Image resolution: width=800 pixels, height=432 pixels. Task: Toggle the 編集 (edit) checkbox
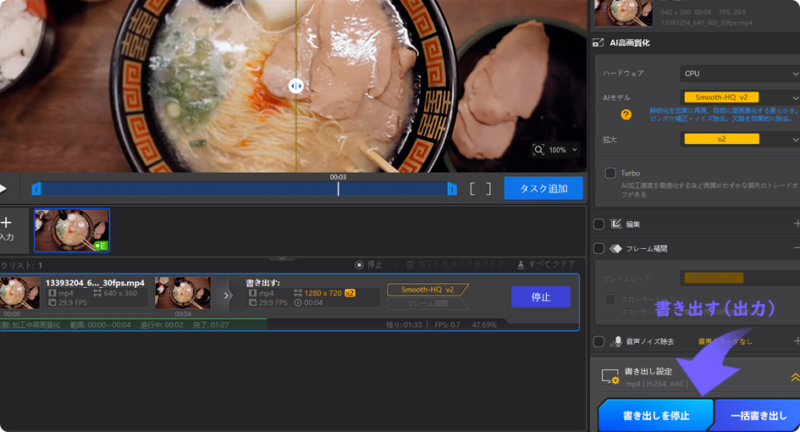pyautogui.click(x=599, y=224)
